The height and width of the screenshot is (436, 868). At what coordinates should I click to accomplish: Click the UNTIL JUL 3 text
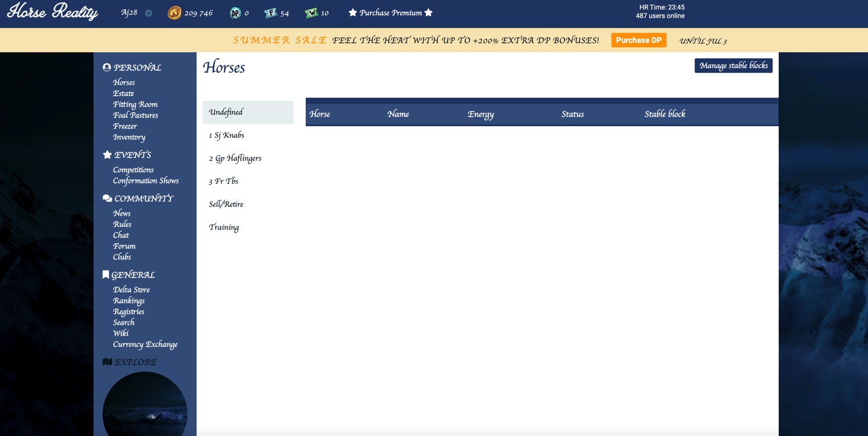(703, 41)
